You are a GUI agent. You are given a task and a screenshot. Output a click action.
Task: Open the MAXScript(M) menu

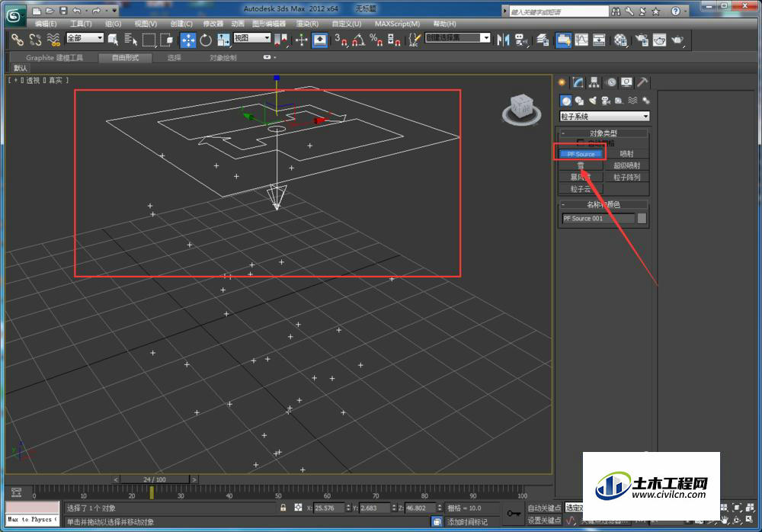(397, 24)
